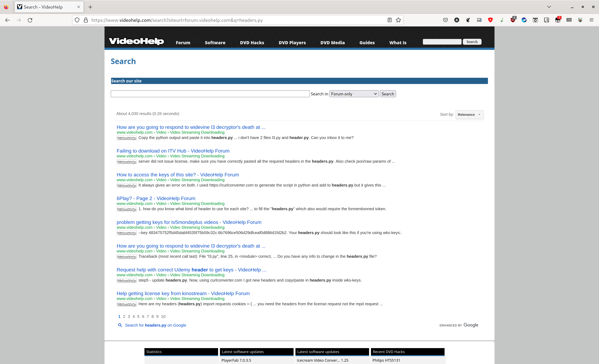This screenshot has height=364, width=599.
Task: Open the cookie jar extension icon
Action: point(580,20)
